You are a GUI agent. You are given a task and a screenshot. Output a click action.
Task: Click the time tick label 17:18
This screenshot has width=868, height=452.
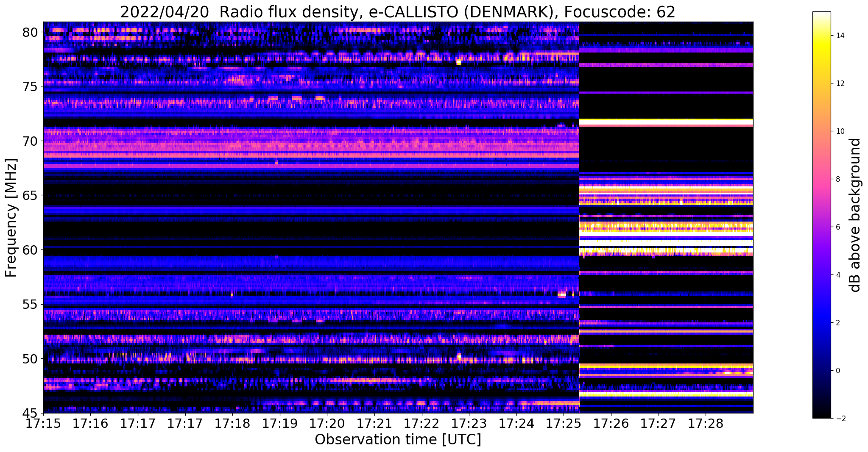232,424
